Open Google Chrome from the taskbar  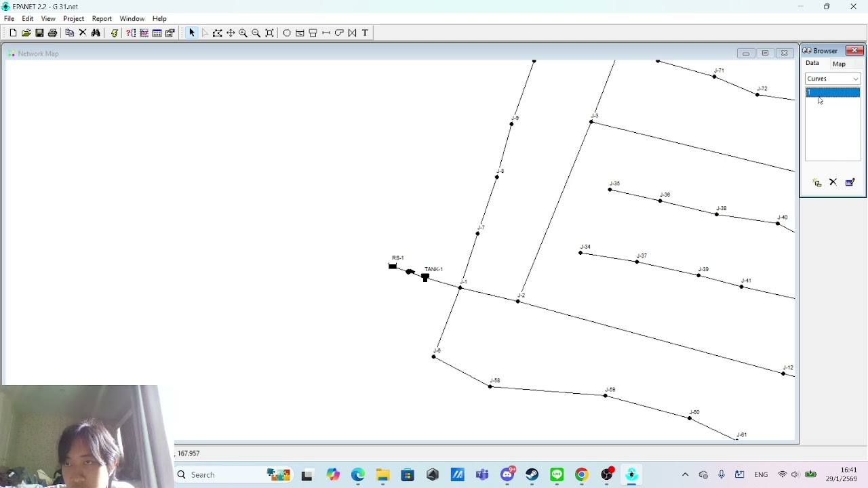click(581, 474)
